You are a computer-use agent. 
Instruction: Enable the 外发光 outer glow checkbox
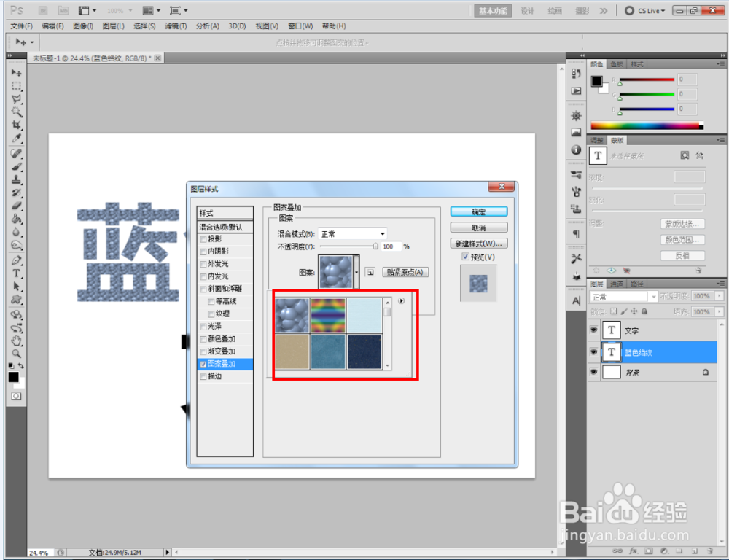click(203, 264)
